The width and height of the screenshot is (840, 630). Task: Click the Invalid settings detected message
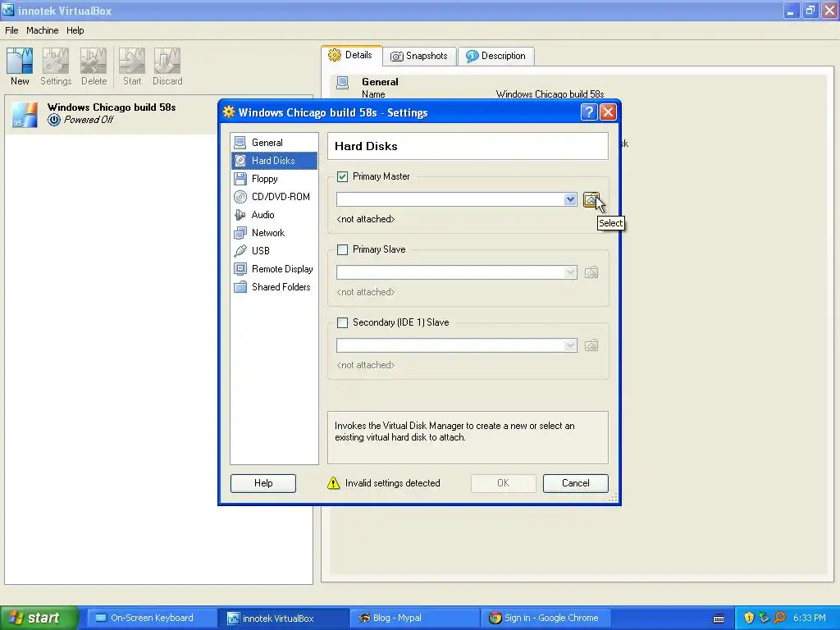[x=393, y=483]
